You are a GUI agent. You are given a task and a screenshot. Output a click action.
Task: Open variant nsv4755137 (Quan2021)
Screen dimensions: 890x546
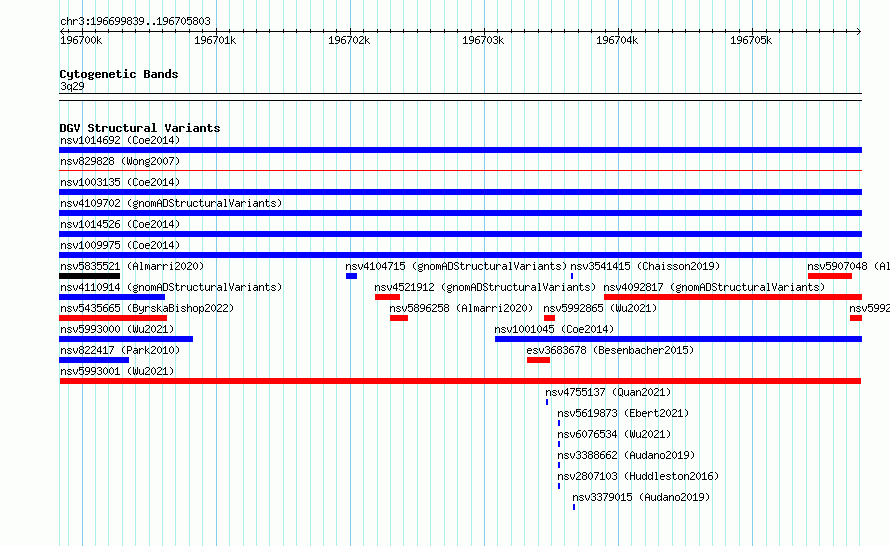(608, 392)
